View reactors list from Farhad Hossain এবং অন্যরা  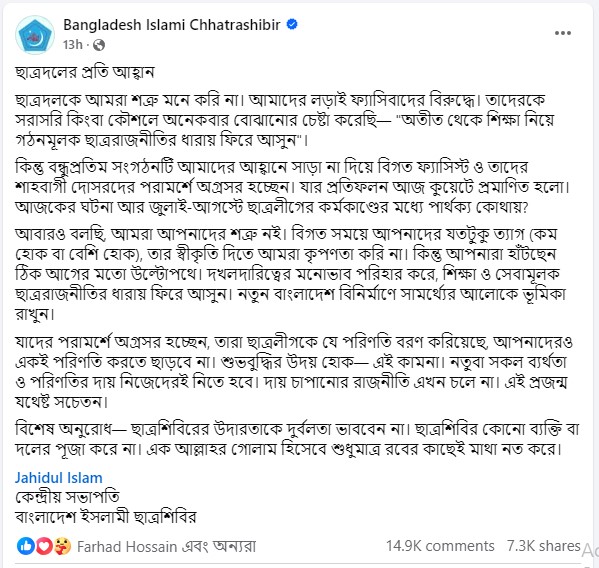click(x=166, y=547)
